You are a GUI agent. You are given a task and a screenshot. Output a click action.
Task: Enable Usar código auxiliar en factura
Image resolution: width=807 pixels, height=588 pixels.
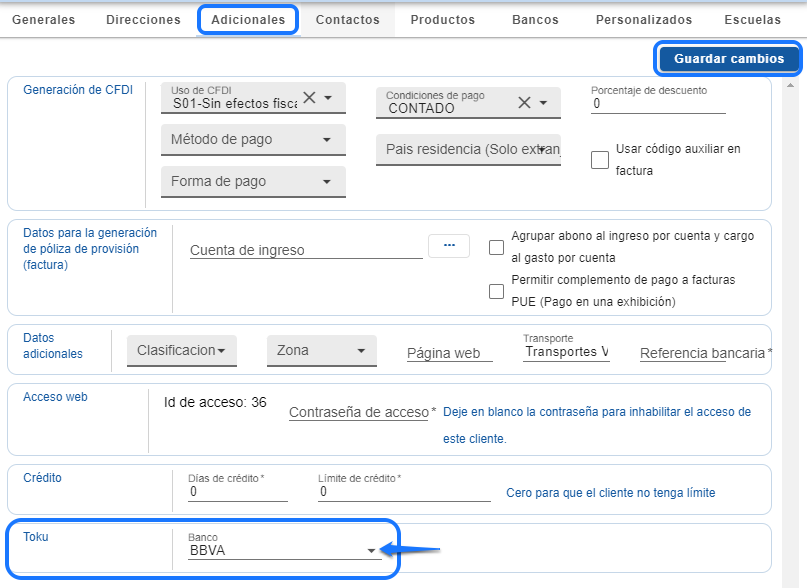tap(600, 160)
